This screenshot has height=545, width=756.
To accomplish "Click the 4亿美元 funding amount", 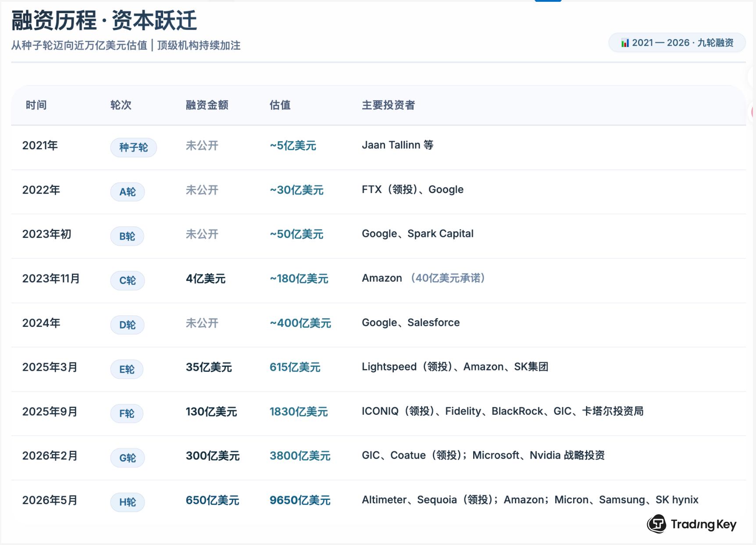I will click(206, 278).
